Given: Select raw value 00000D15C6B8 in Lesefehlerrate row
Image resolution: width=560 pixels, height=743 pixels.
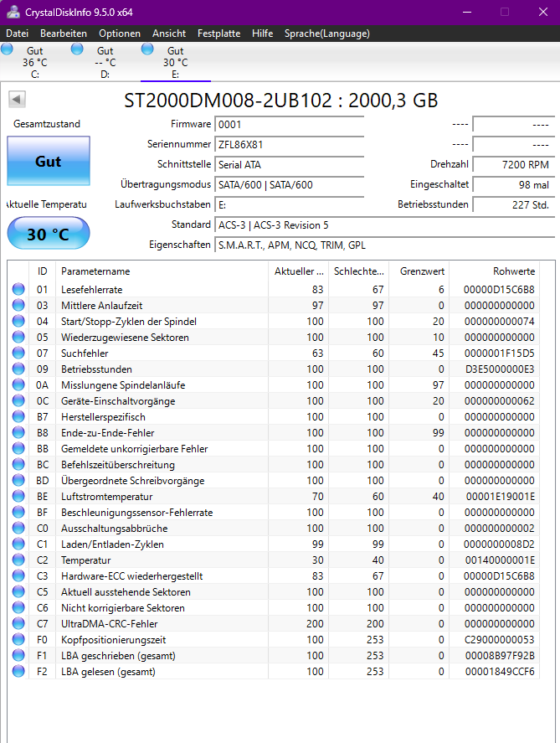Looking at the screenshot, I should click(x=499, y=290).
